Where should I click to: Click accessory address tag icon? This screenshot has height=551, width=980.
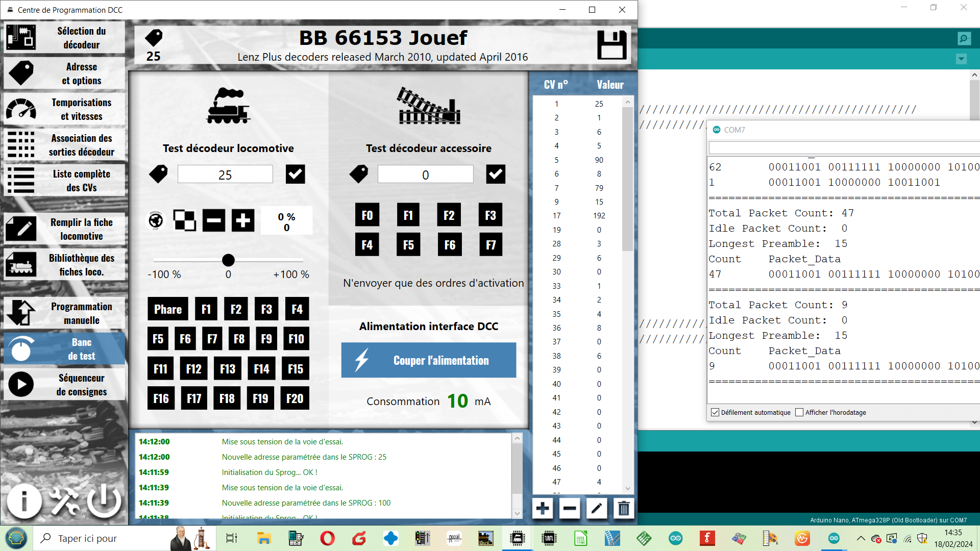[359, 174]
